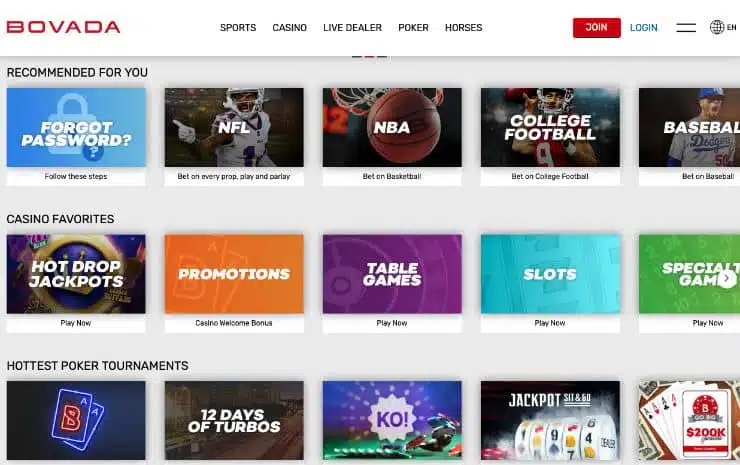Open the NBA basketball tile

(x=392, y=128)
